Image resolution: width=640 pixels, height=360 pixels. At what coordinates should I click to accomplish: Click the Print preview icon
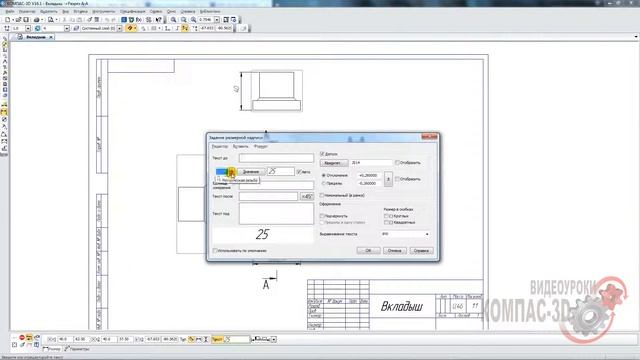tap(51, 20)
